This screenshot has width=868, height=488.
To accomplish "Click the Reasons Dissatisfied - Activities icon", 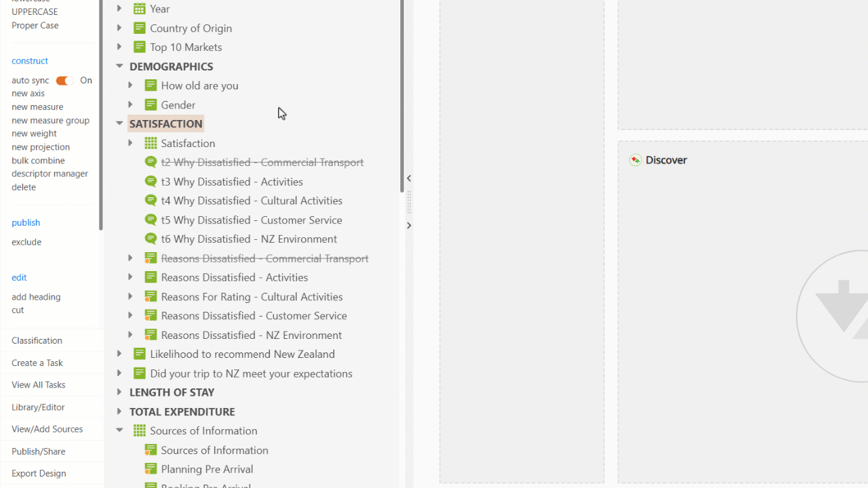I will tap(151, 277).
